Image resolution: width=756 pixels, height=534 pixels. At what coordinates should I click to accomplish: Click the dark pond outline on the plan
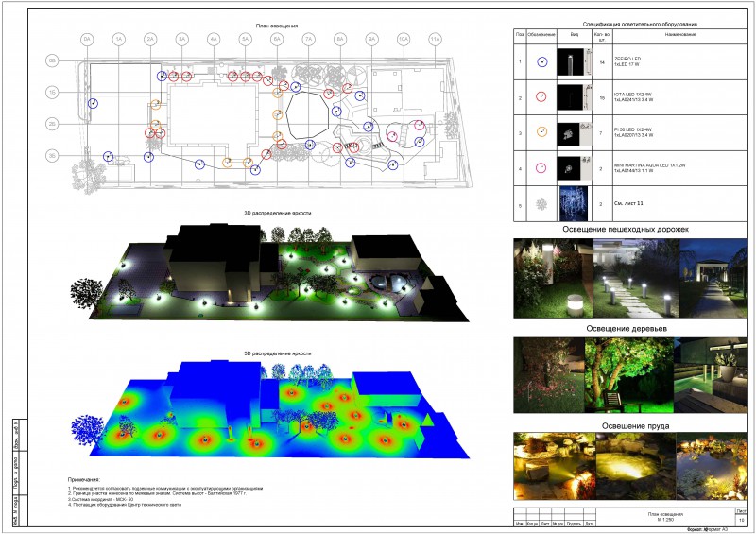pos(307,114)
